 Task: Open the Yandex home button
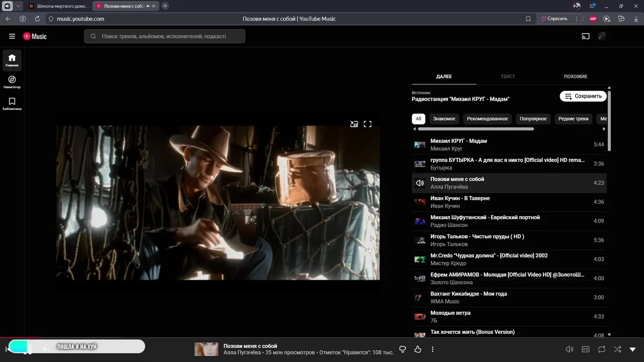tap(23, 19)
